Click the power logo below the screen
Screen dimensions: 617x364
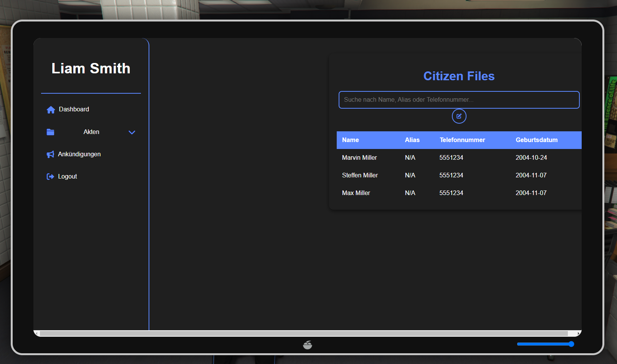pos(308,345)
